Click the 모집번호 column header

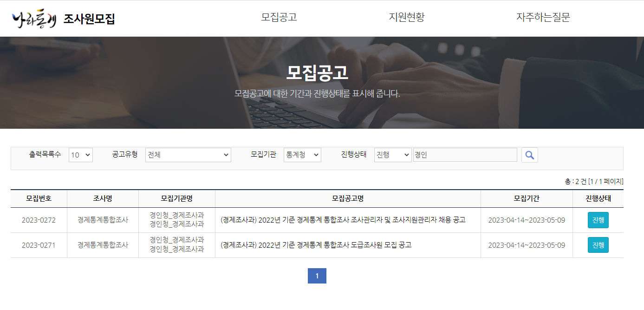pyautogui.click(x=39, y=198)
